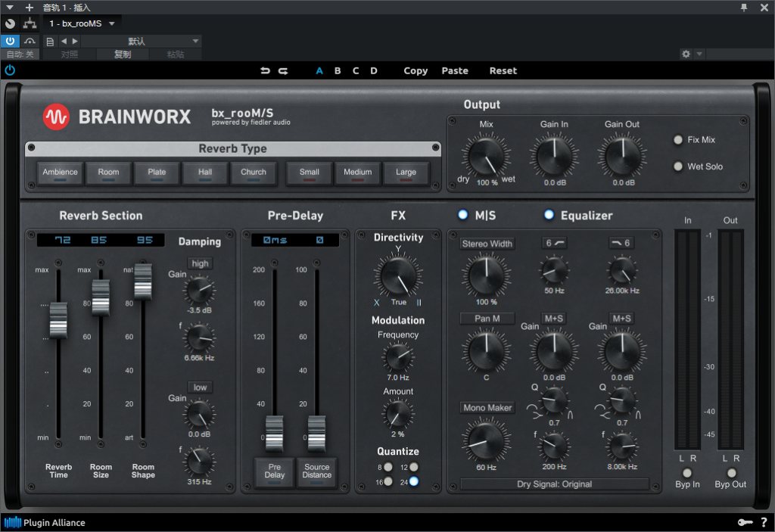
Task: Click the Copy button
Action: [x=416, y=70]
